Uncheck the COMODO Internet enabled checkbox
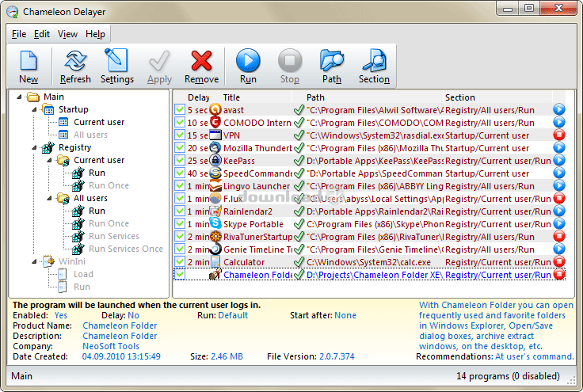The width and height of the screenshot is (583, 392). coord(180,122)
